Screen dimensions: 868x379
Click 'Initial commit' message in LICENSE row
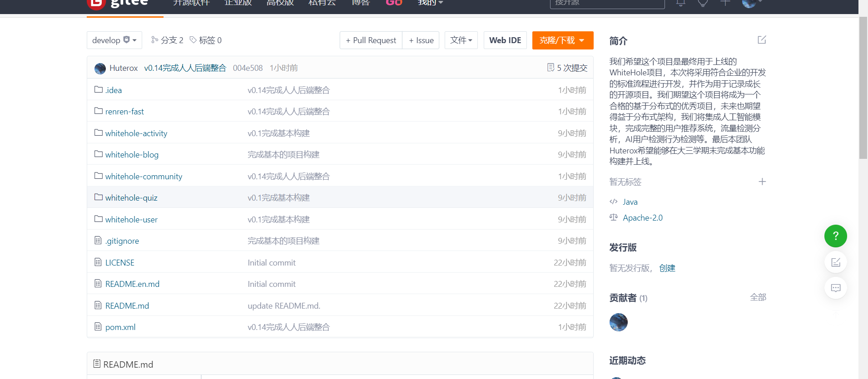pyautogui.click(x=272, y=262)
